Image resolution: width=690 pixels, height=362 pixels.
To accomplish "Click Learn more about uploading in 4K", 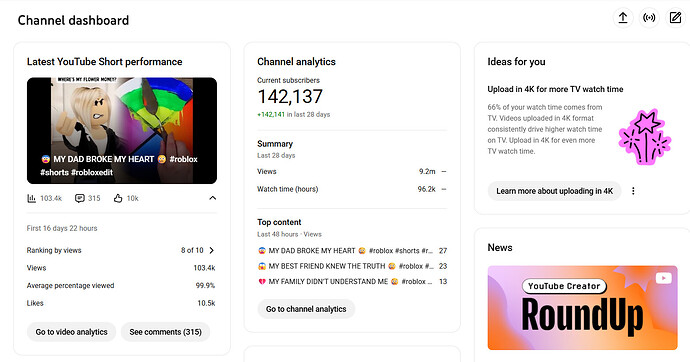I will pyautogui.click(x=554, y=191).
